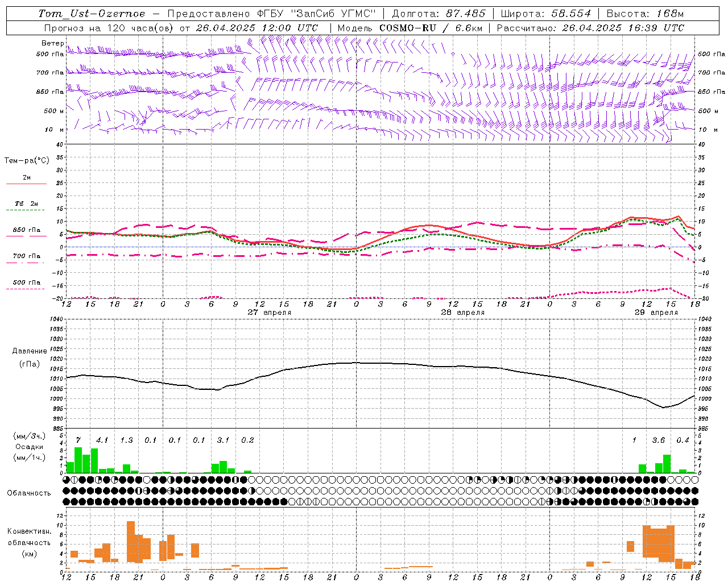Click the '29 апреля' date label
The width and height of the screenshot is (728, 582).
(x=656, y=313)
